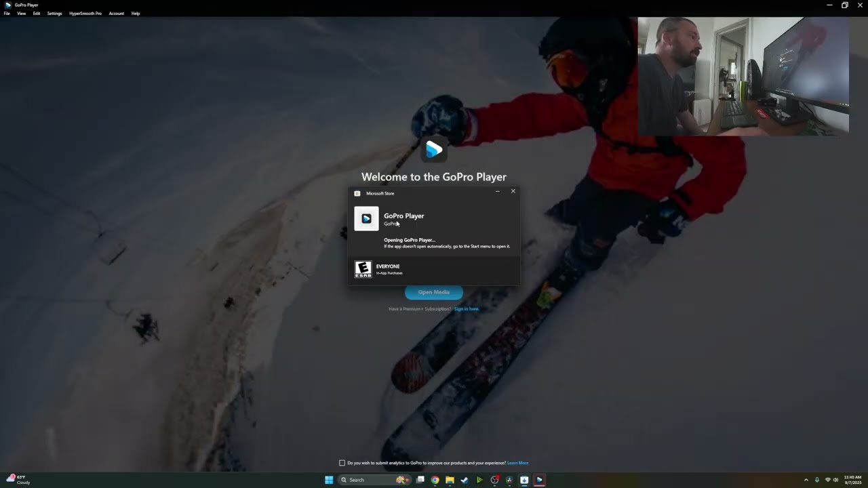
Task: Open Steam from the taskbar
Action: tap(465, 480)
